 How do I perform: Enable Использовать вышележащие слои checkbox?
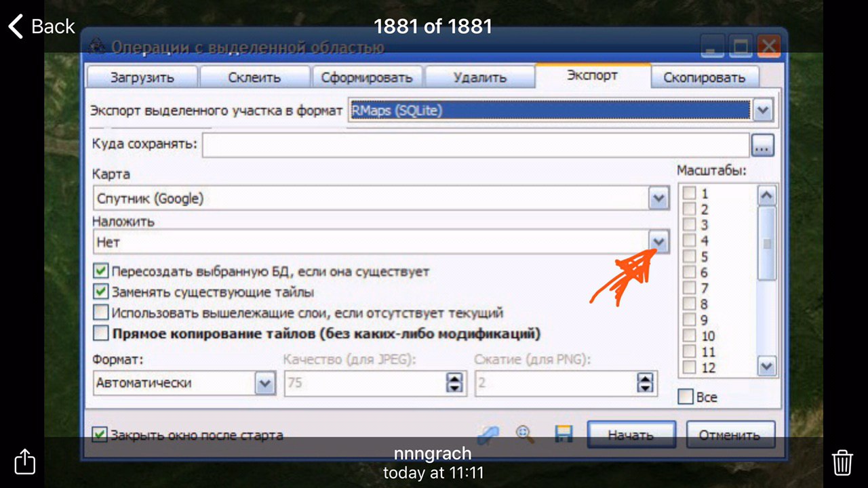coord(101,312)
